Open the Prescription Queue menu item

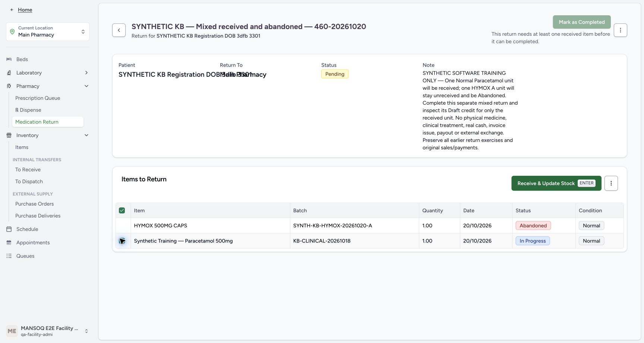[x=38, y=98]
